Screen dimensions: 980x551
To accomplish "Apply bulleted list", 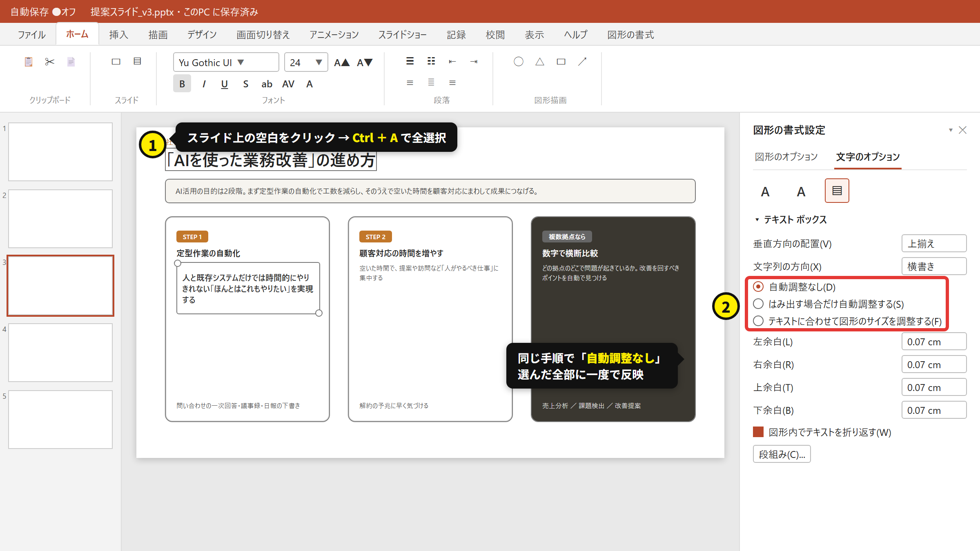I will click(410, 61).
